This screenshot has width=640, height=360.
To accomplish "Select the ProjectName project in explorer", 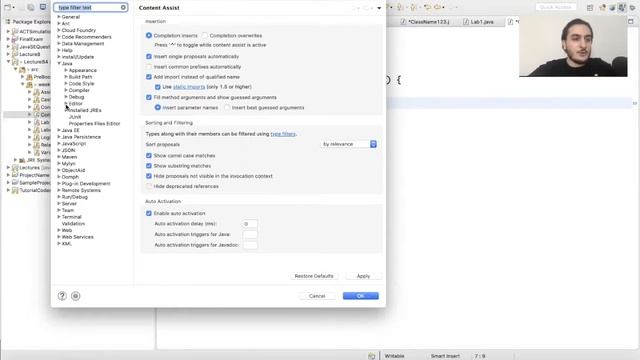I will [34, 175].
